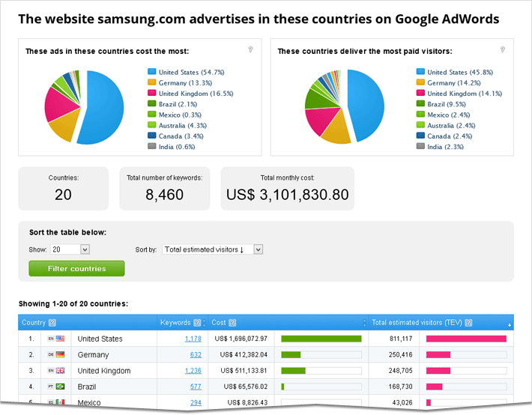This screenshot has height=415, width=532.
Task: Click the help icon beside Cost column header
Action: tap(232, 323)
